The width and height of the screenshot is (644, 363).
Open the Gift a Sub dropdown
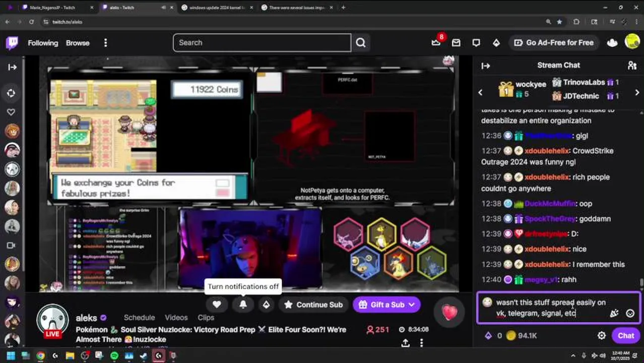(387, 305)
